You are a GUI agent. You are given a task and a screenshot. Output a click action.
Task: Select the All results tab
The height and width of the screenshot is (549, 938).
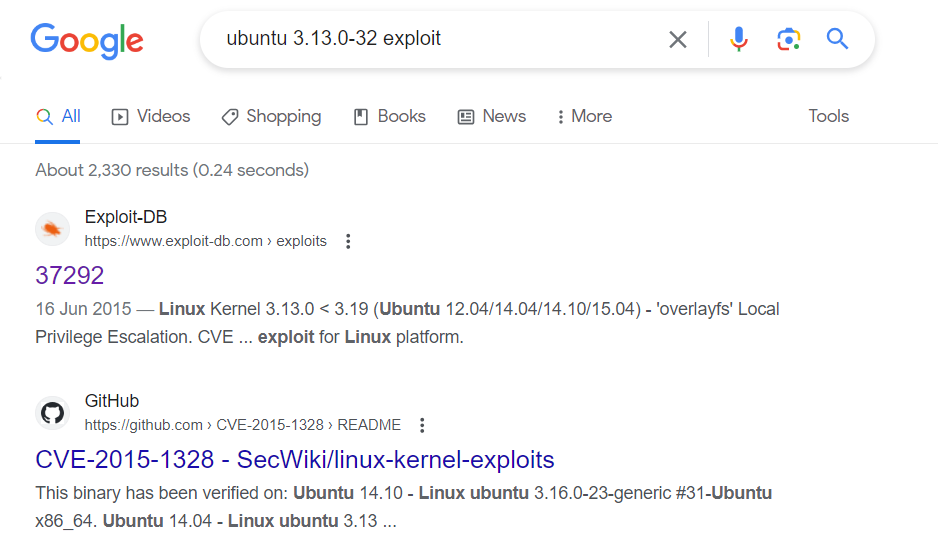pyautogui.click(x=59, y=117)
